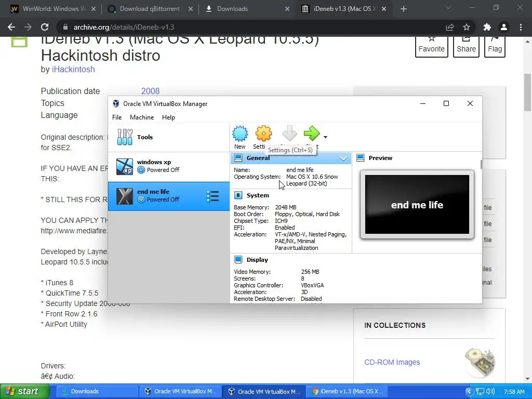This screenshot has height=399, width=532.
Task: Click the VirtualBox details pane scrollbar
Action: coord(481,164)
